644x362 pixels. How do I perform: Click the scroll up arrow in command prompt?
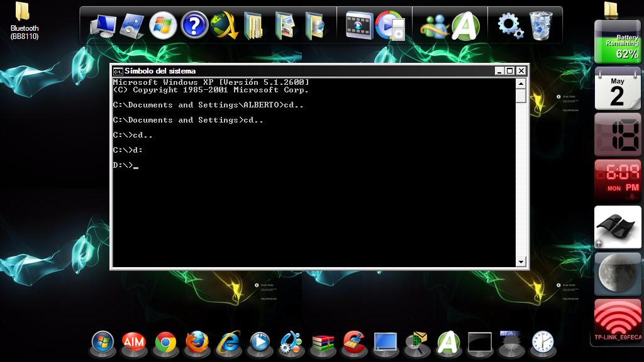(521, 84)
